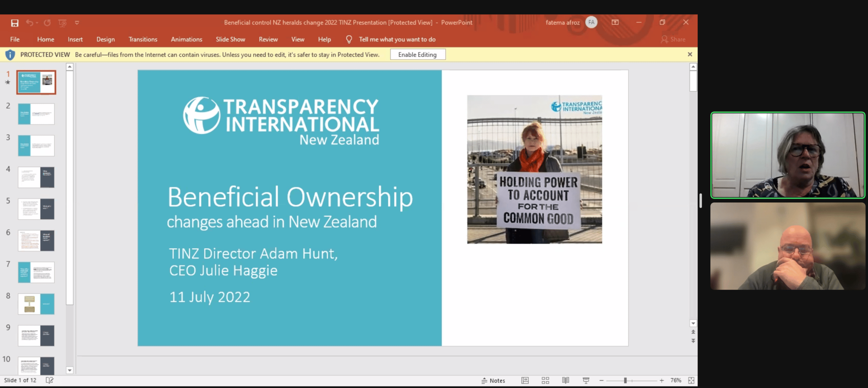Viewport: 868px width, 388px height.
Task: Click the Transparency International logo on slide
Action: point(281,121)
